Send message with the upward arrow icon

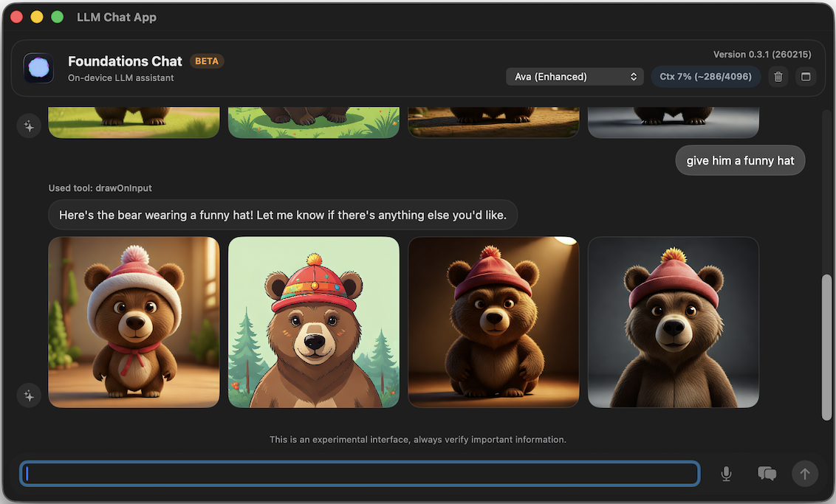pyautogui.click(x=804, y=474)
